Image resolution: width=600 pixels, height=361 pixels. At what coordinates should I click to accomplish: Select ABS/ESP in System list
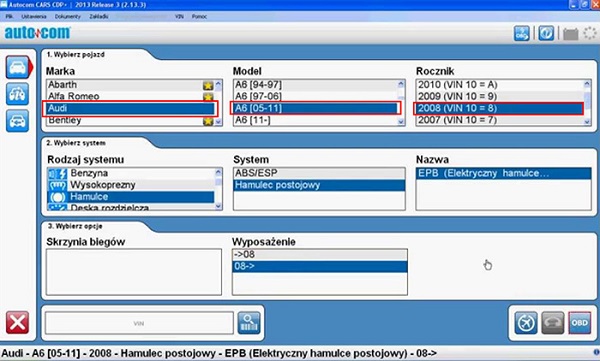pos(319,173)
